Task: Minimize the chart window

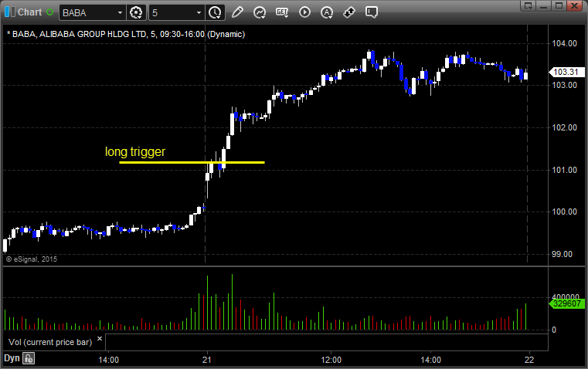Action: [x=543, y=5]
